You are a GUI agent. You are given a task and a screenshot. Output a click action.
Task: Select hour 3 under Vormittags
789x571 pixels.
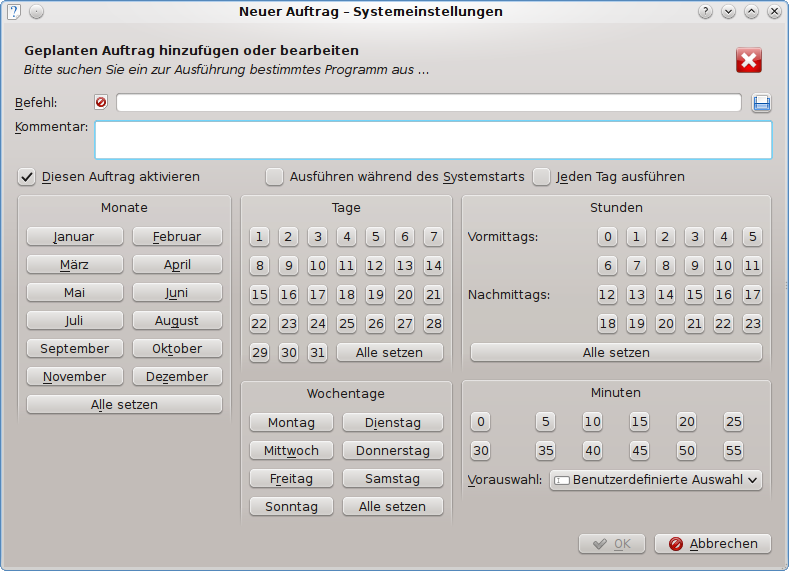694,236
